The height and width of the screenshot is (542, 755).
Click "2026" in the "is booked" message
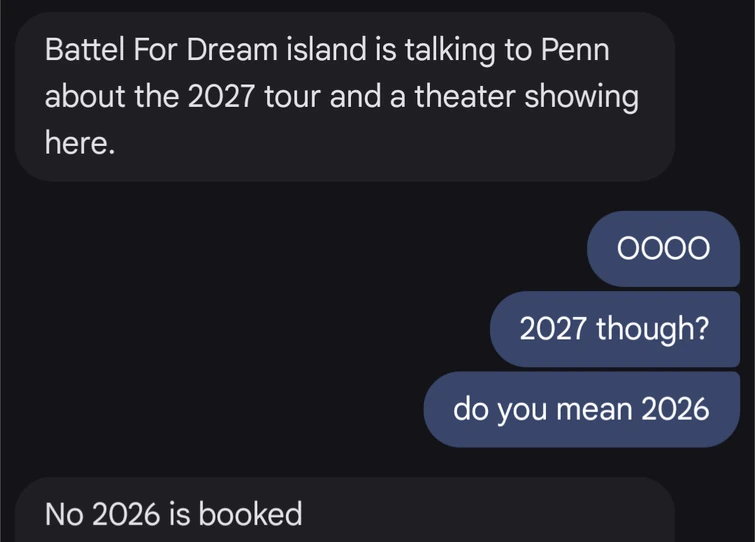[x=126, y=514]
